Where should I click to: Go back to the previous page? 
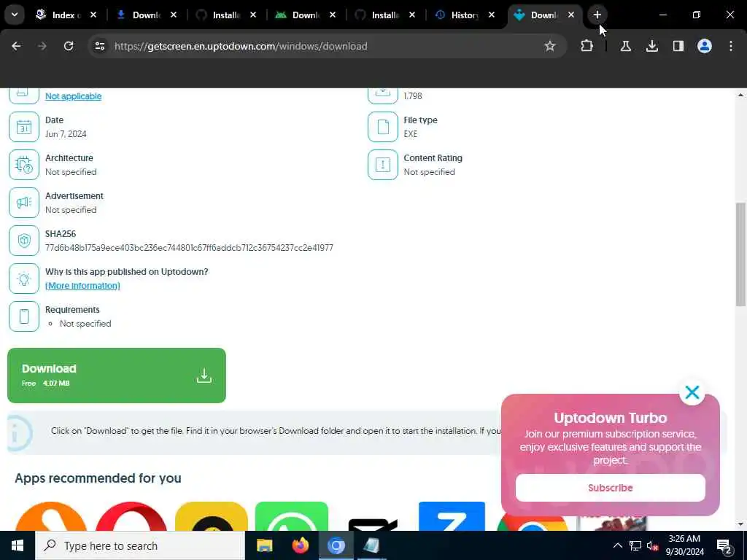pos(16,46)
